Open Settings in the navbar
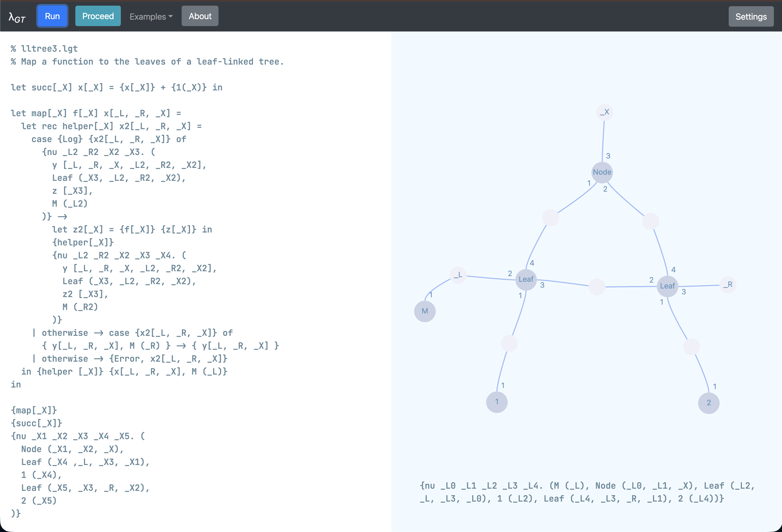The image size is (782, 532). [751, 16]
